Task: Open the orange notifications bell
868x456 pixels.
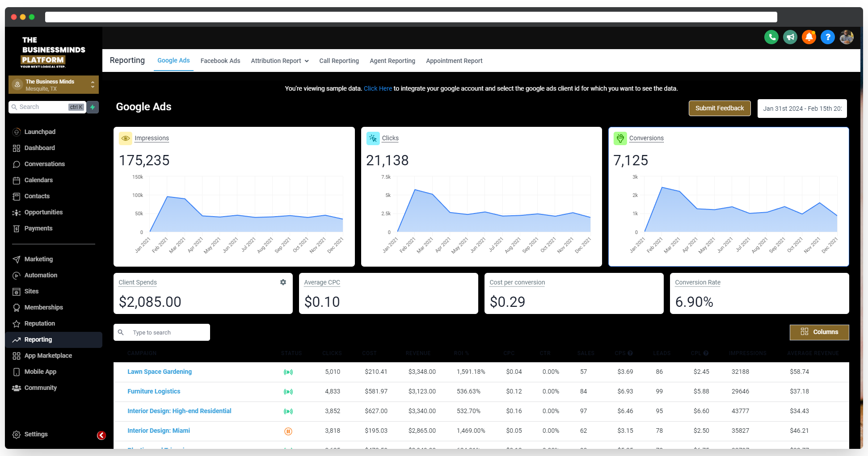Action: coord(809,37)
